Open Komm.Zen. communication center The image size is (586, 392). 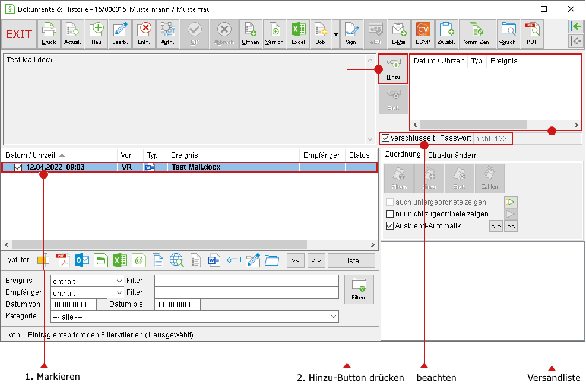coord(476,34)
